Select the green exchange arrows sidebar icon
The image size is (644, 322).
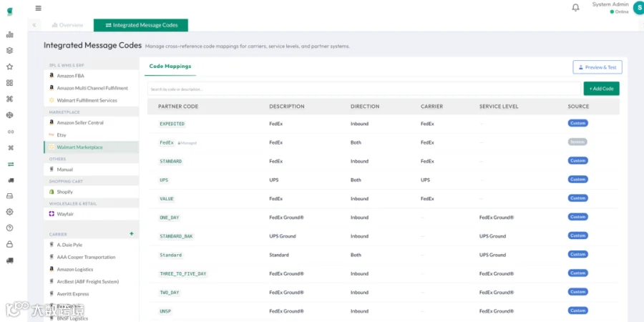click(x=11, y=164)
